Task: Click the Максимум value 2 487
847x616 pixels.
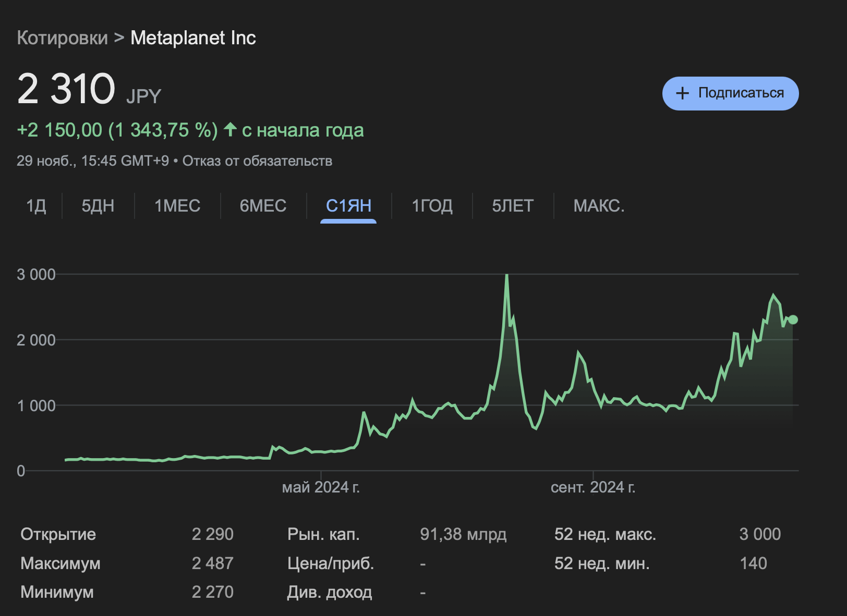Action: click(212, 563)
